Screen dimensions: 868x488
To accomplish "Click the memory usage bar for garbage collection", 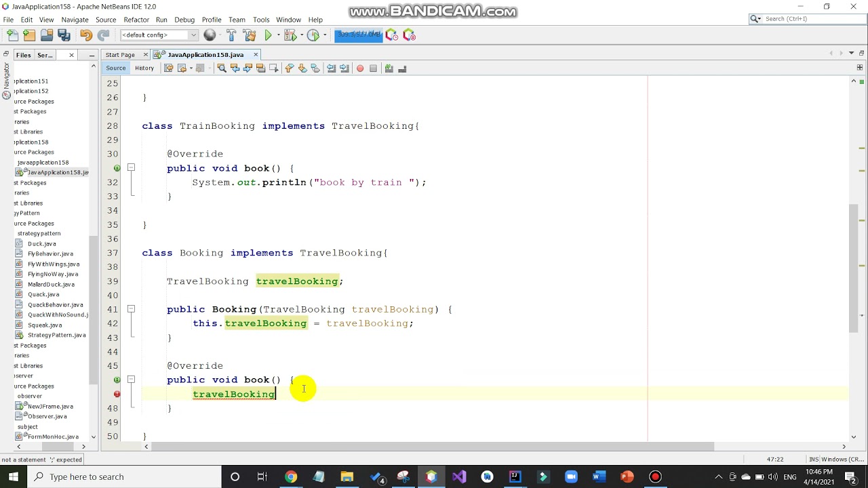I will point(359,35).
